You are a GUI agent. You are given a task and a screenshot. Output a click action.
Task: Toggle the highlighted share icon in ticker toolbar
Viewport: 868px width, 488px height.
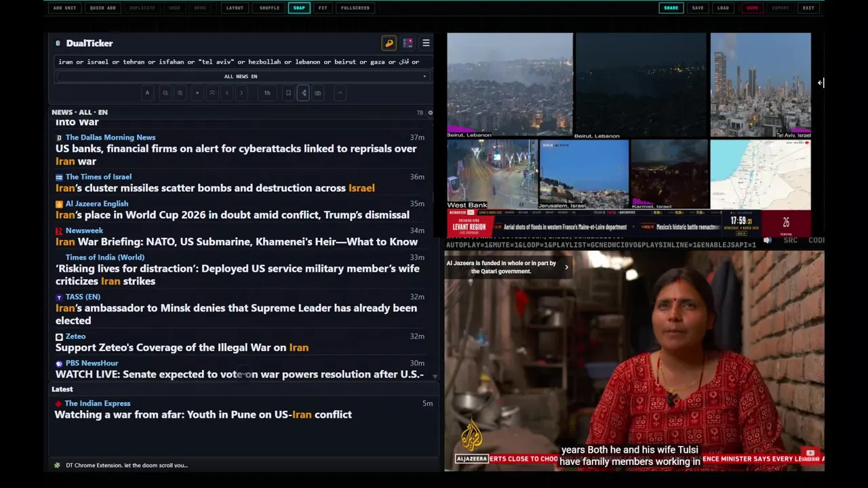[303, 93]
